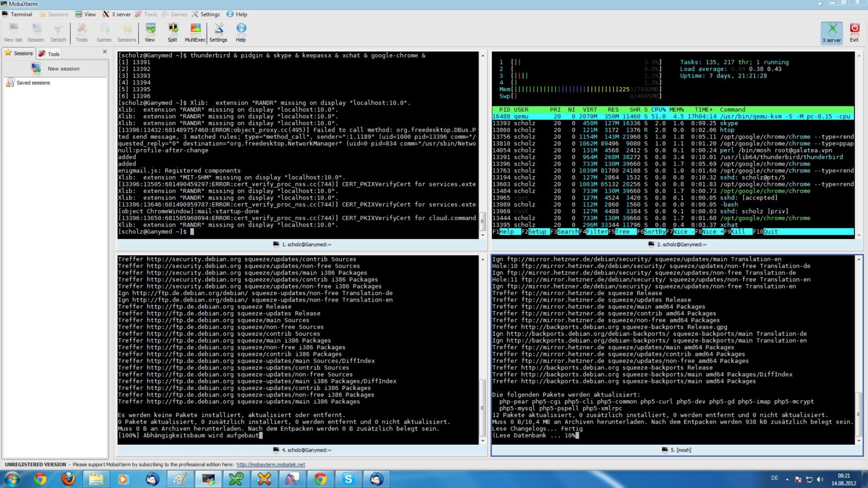
Task: Click the Sessions star toolbar icon
Action: tap(127, 33)
